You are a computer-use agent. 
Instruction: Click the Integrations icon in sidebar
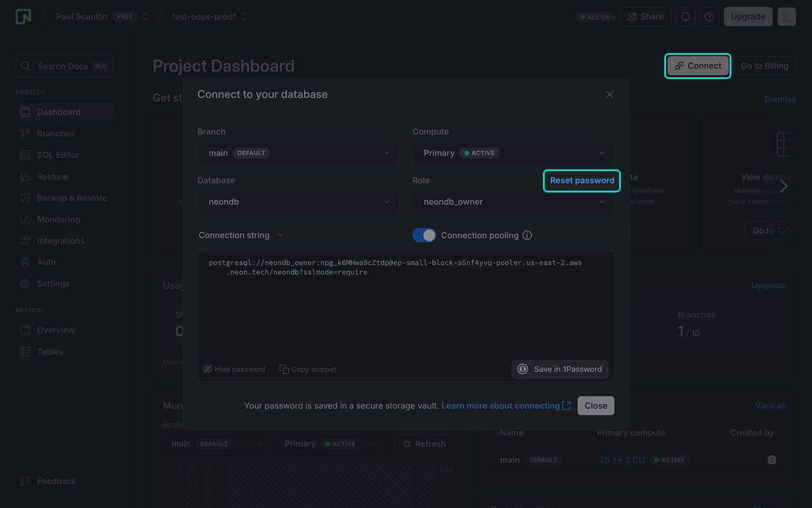coord(25,240)
